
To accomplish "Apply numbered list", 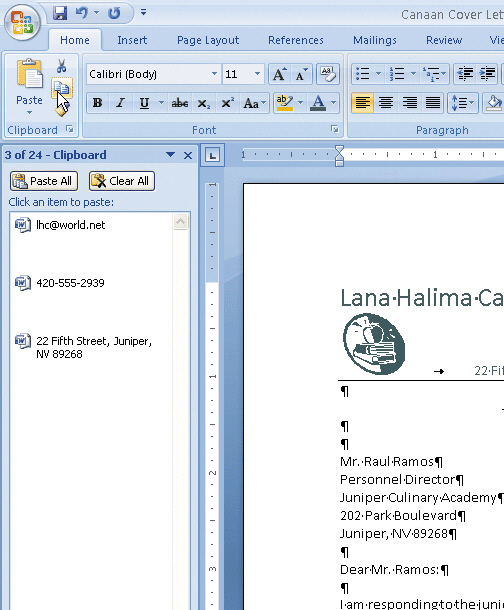I will [397, 74].
